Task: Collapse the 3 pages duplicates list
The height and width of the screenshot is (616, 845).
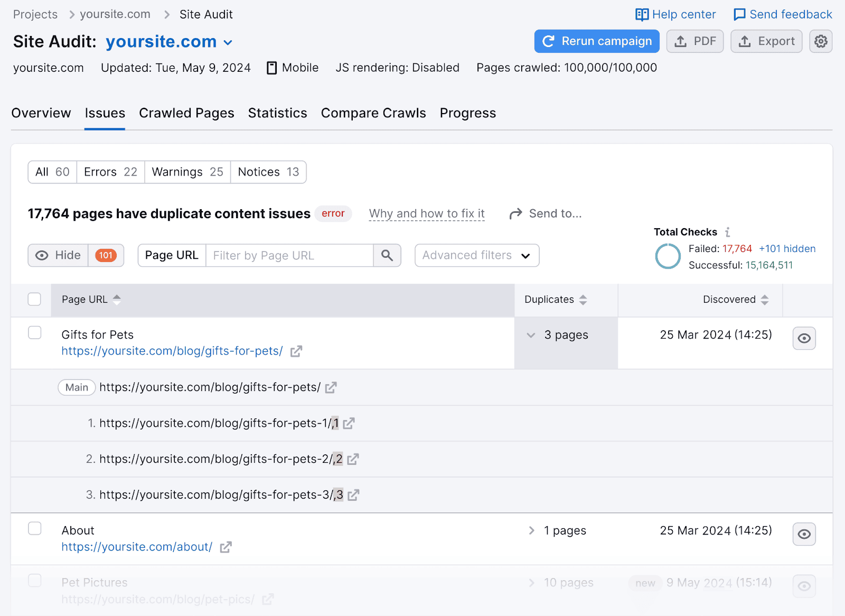Action: coord(530,335)
